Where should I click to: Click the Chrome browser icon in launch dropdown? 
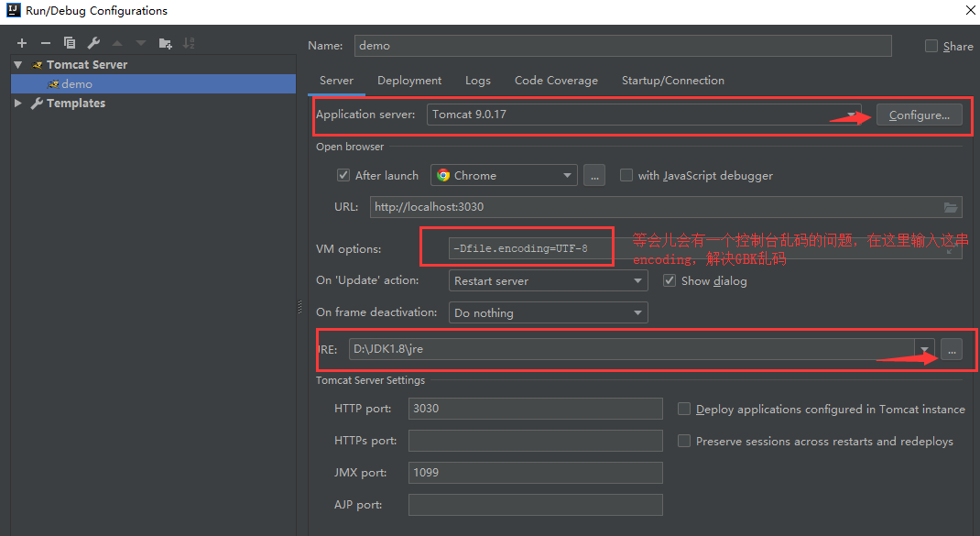click(x=442, y=175)
